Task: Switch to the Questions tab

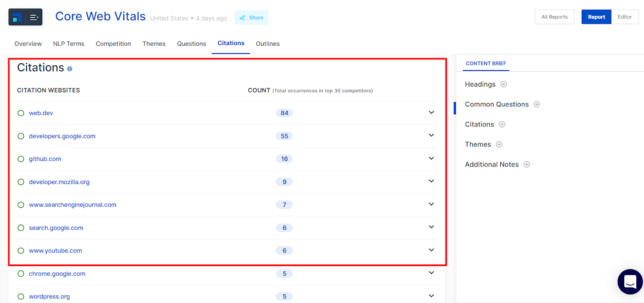Action: (192, 44)
